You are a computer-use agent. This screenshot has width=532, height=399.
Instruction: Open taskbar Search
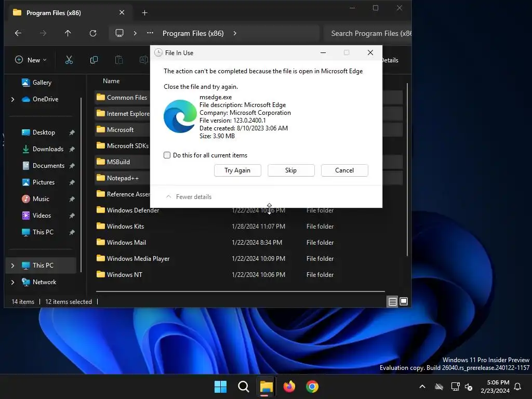[244, 387]
